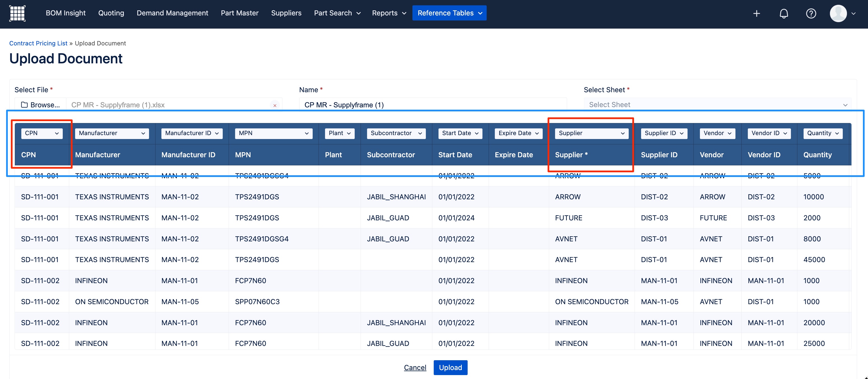This screenshot has height=379, width=868.
Task: Open the help question mark icon
Action: click(x=811, y=13)
